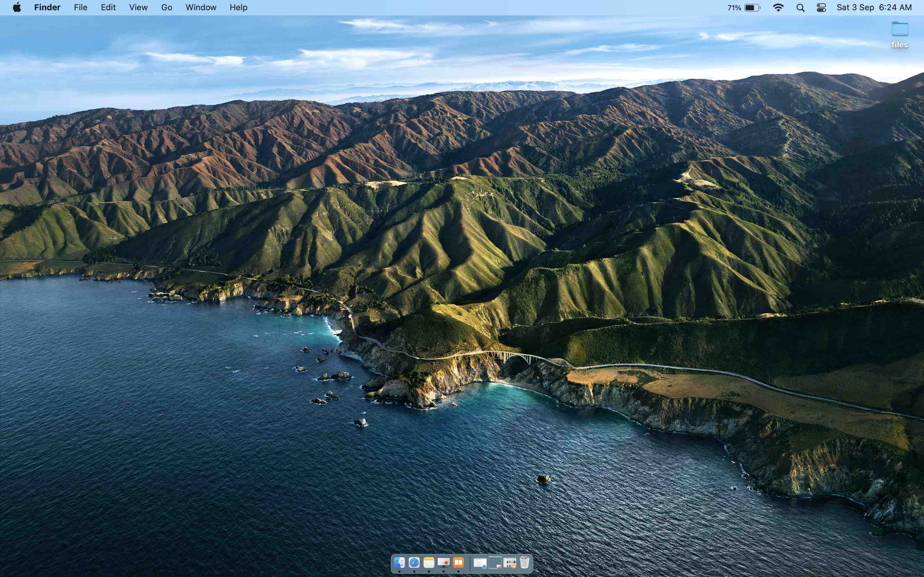Open the Window menu
Viewport: 924px width, 577px height.
click(201, 8)
